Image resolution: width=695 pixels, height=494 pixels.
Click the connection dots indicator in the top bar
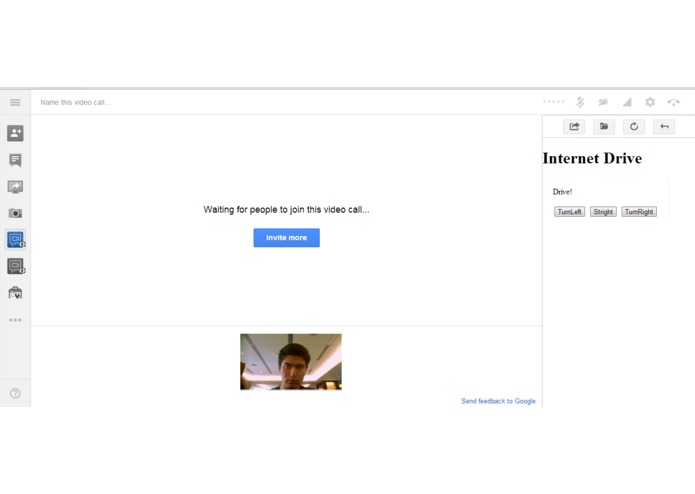pos(554,102)
